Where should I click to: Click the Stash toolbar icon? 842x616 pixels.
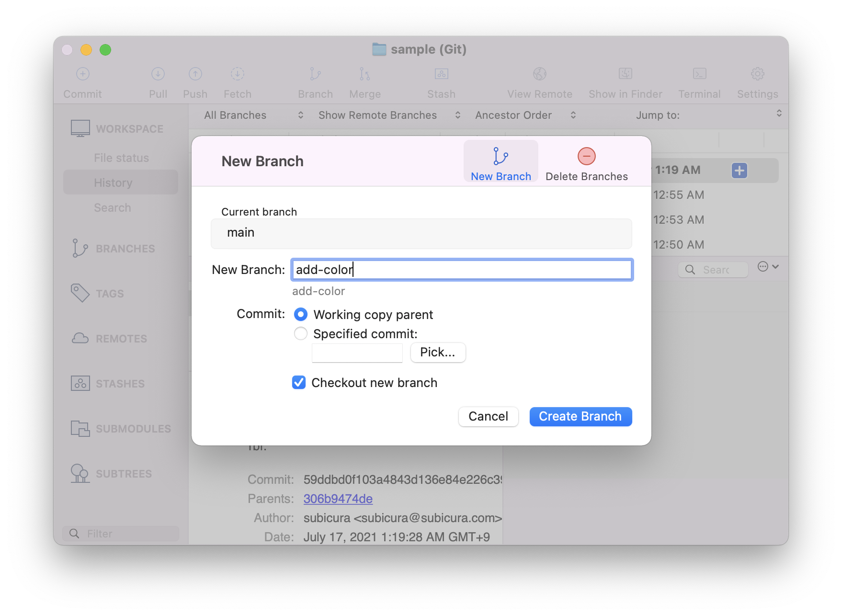pos(441,74)
